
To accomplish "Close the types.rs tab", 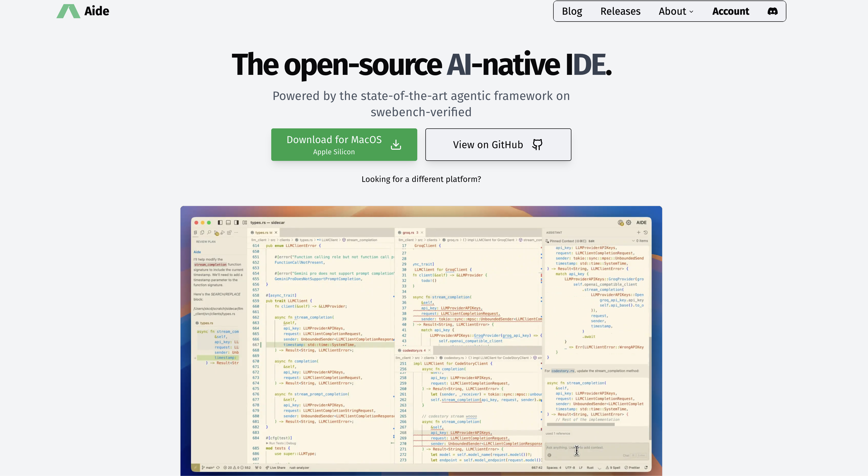I will point(276,232).
